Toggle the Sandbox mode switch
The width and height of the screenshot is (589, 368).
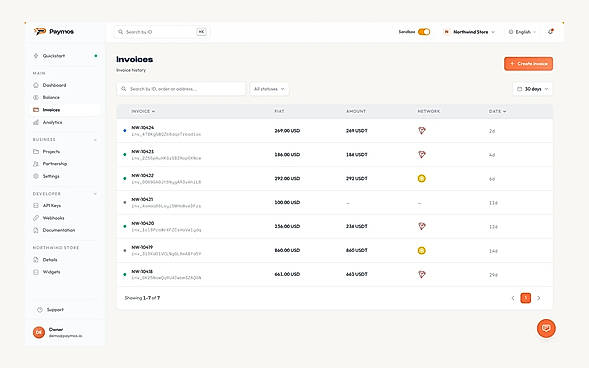coord(424,32)
